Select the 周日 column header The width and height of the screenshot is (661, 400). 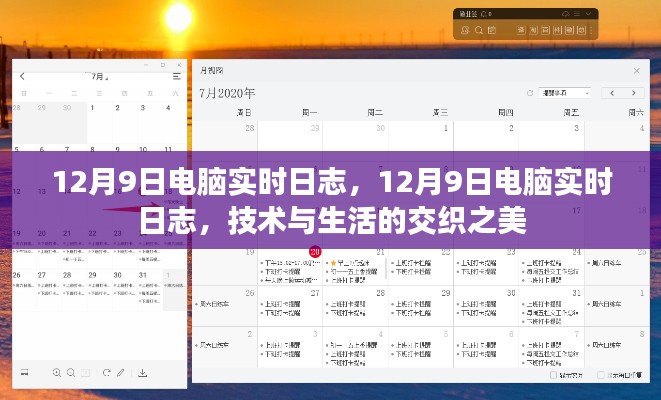242,113
